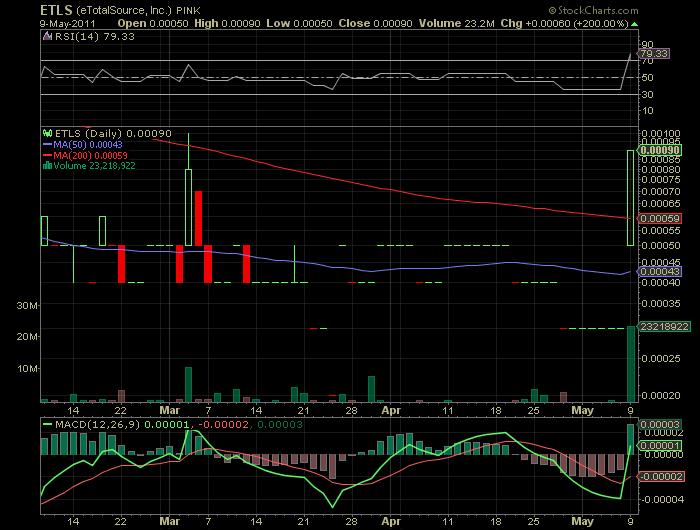The image size is (700, 530).
Task: Click the 23218922 volume value tag
Action: pyautogui.click(x=660, y=327)
